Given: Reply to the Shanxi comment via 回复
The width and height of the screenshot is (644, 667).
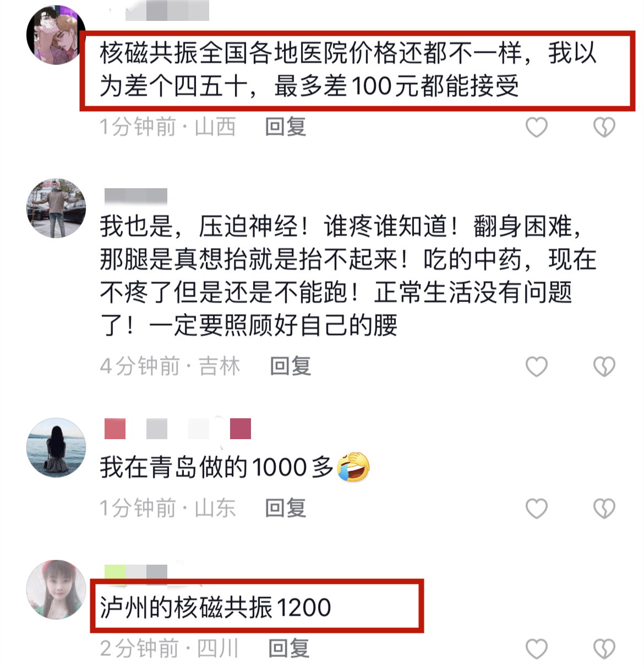Looking at the screenshot, I should 286,127.
